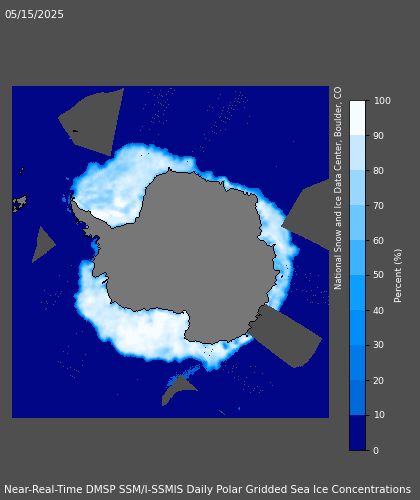Click the small gray triangle on left side
Screen dimensions: 420x500
pyautogui.click(x=42, y=244)
